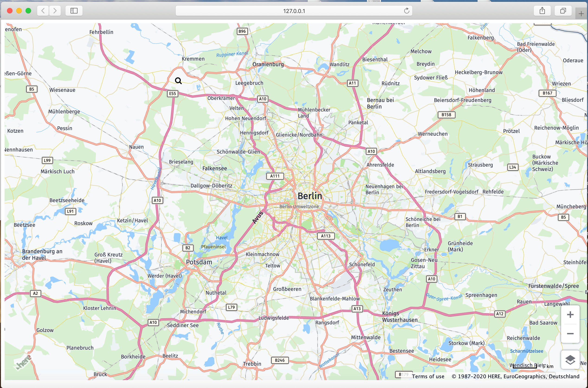The image size is (588, 388).
Task: Click the Potsdam city label
Action: tap(199, 262)
